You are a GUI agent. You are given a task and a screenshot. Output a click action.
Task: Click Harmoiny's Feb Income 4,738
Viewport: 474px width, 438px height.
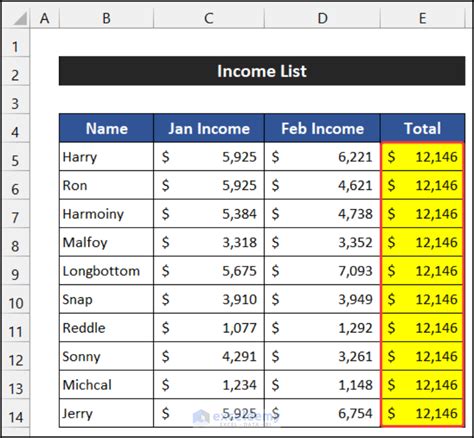pos(322,214)
